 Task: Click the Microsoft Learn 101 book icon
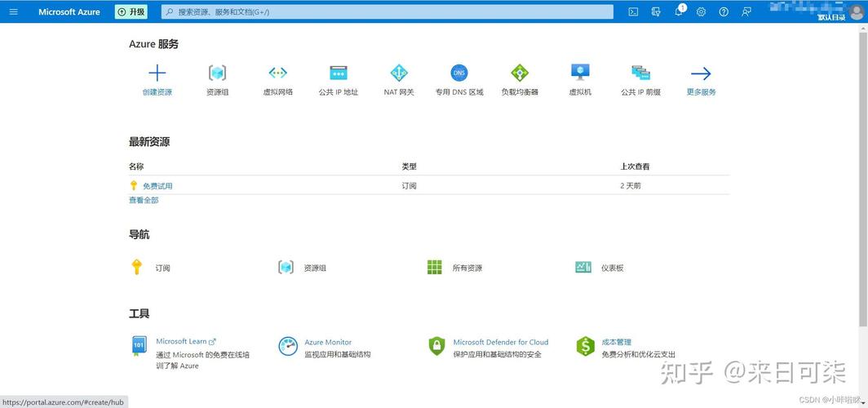pos(138,347)
